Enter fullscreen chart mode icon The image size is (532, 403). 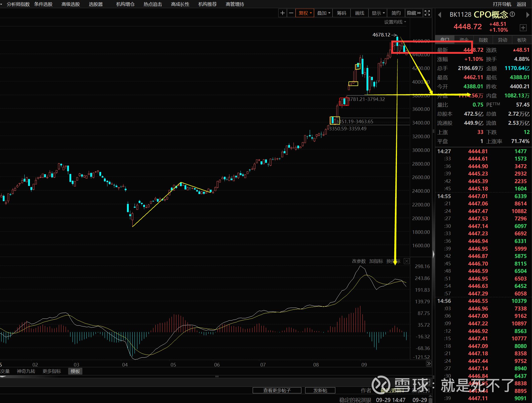427,13
